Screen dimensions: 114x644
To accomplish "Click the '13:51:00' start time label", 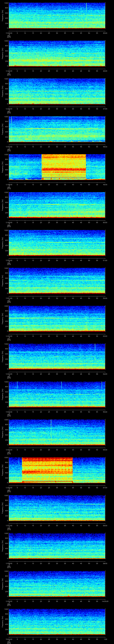I will 9,298.
